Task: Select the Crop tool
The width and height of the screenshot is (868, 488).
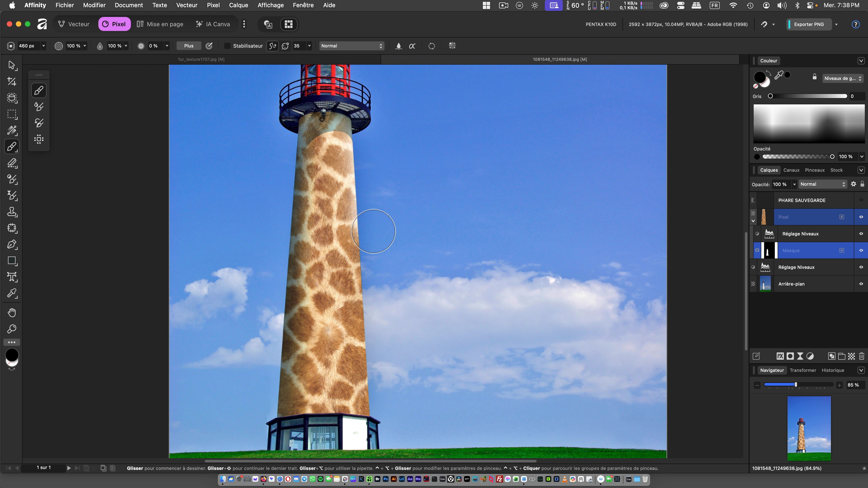Action: [x=12, y=82]
